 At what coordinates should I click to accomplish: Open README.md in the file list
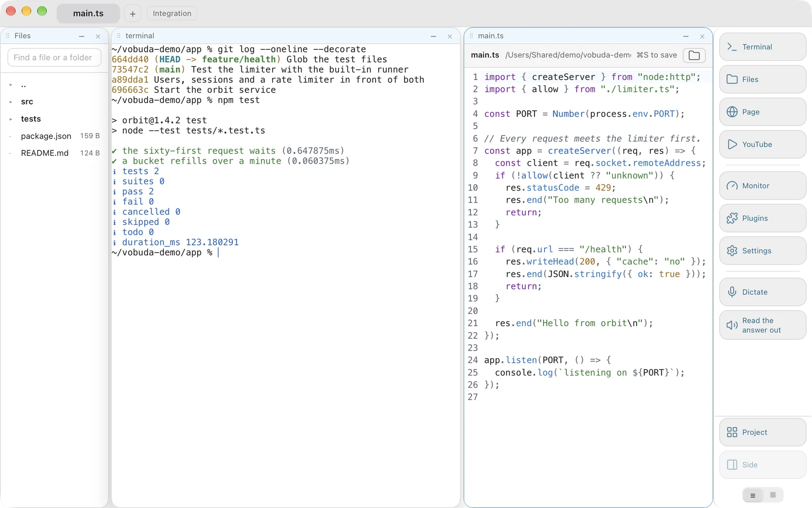point(54,153)
